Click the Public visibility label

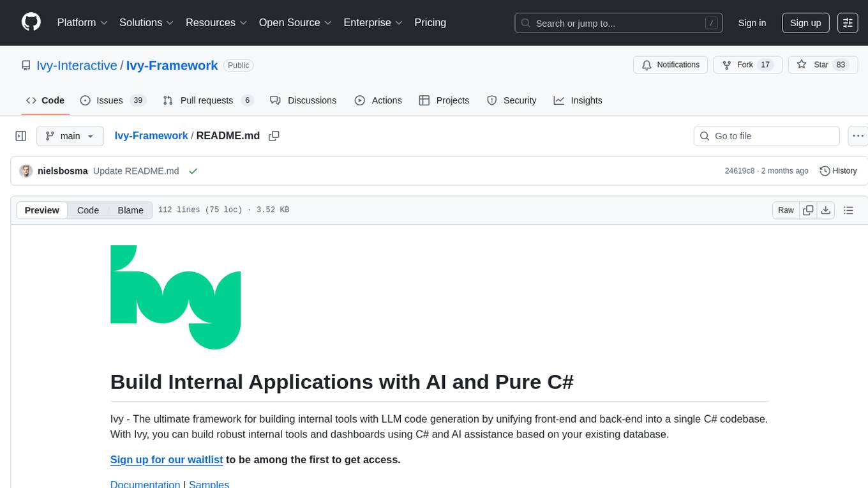[239, 65]
